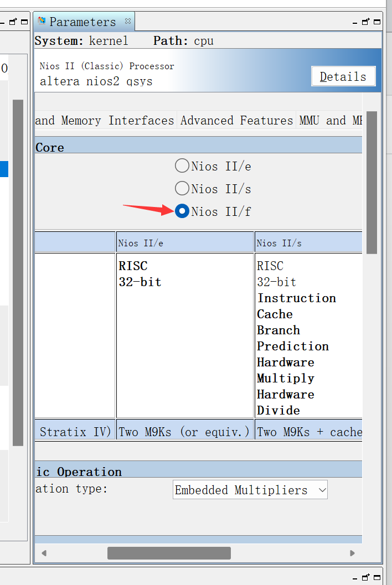This screenshot has width=392, height=585.
Task: Switch to the Advanced Features tab
Action: coord(236,121)
